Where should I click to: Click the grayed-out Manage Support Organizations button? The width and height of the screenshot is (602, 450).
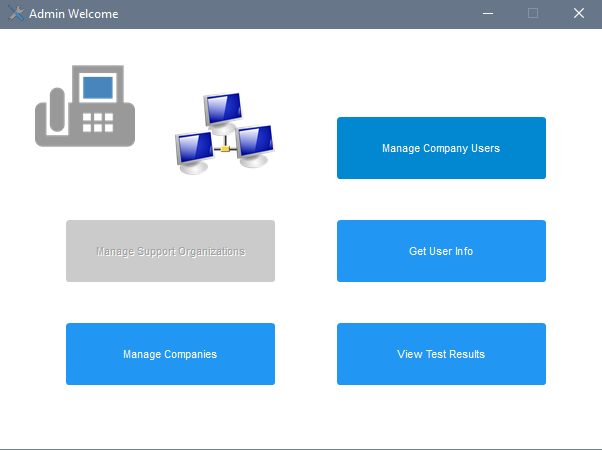[170, 251]
